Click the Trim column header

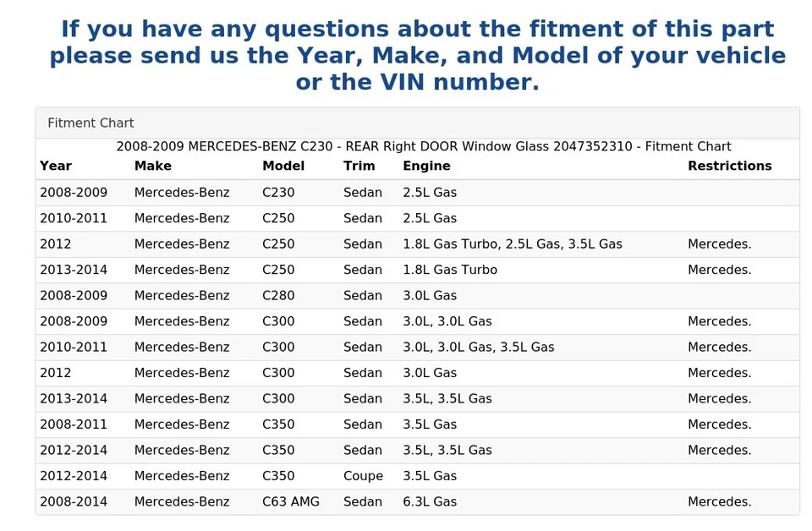pyautogui.click(x=359, y=166)
